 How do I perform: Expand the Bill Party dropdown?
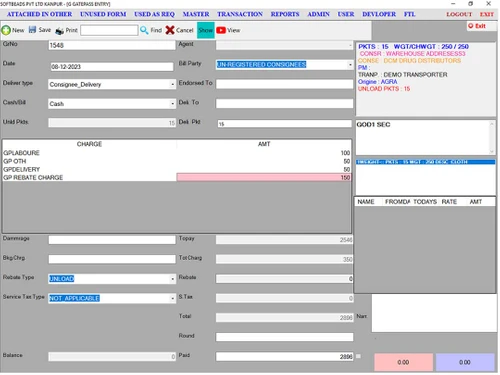[x=350, y=64]
